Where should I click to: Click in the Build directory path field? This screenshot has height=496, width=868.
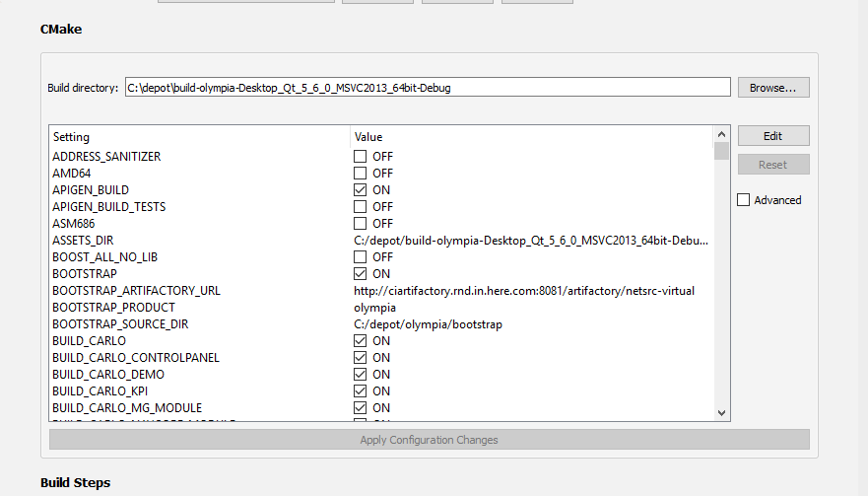427,88
